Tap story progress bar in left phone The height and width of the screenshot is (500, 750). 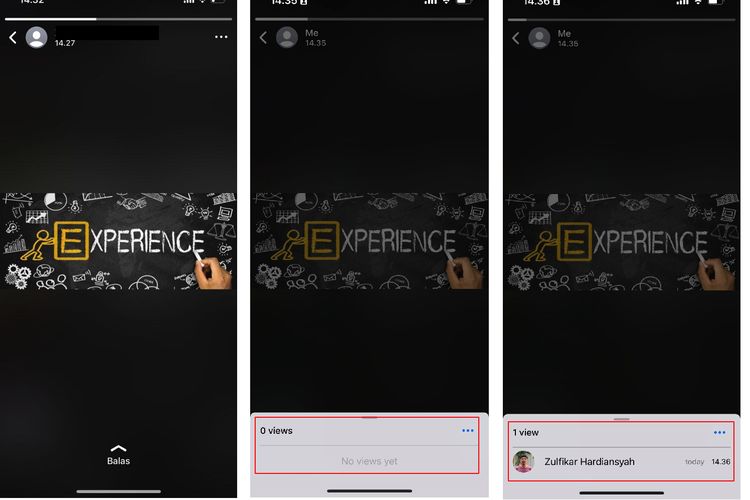click(x=118, y=19)
